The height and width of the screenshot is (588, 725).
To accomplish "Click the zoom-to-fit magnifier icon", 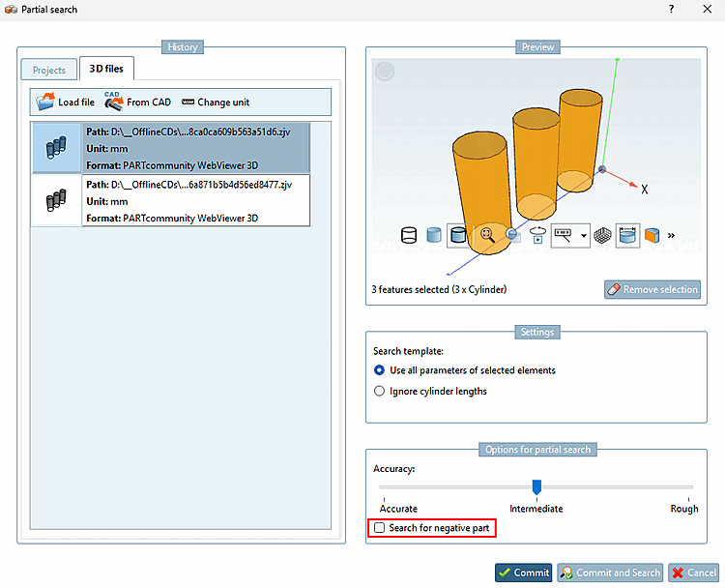I will 487,235.
